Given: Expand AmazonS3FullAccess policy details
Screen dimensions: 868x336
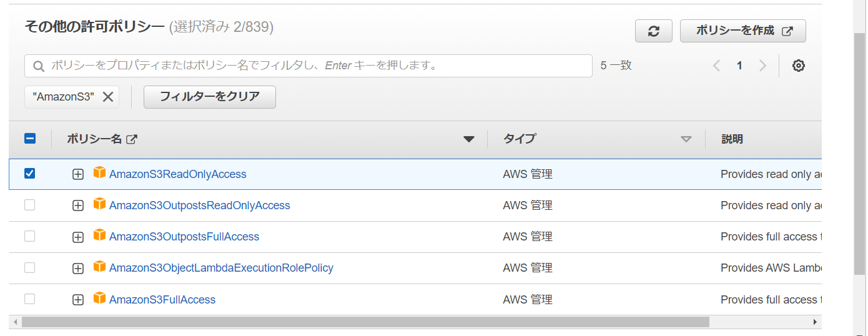Looking at the screenshot, I should pos(78,300).
